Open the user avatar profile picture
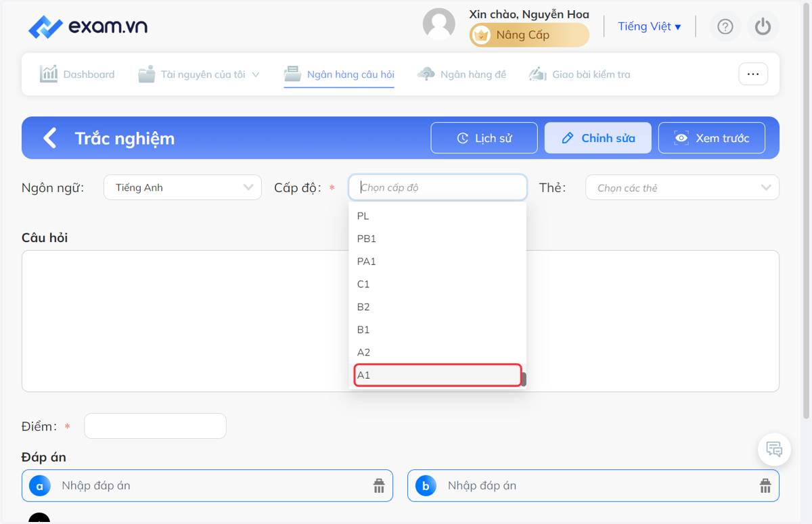Screen dimensions: 812x524 tap(439, 24)
